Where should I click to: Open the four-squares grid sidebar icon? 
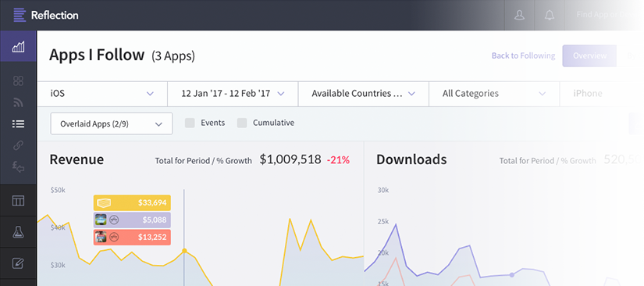click(18, 81)
